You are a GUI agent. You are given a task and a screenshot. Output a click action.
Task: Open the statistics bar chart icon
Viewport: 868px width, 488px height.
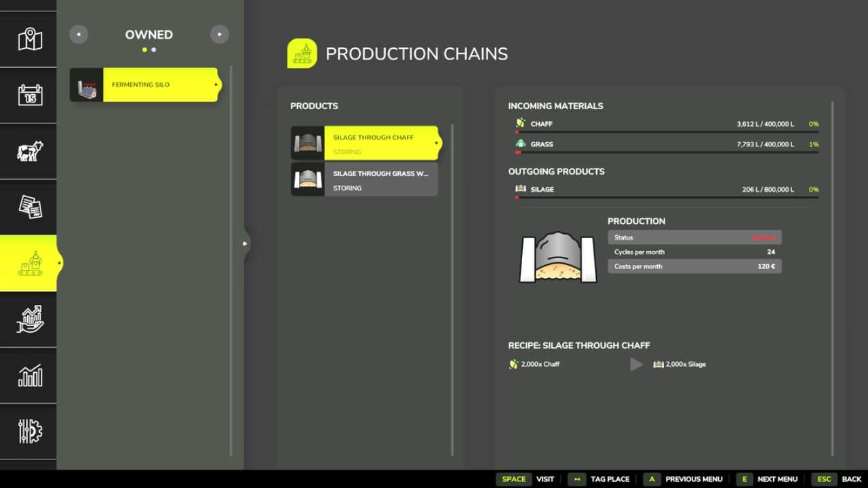[x=29, y=375]
